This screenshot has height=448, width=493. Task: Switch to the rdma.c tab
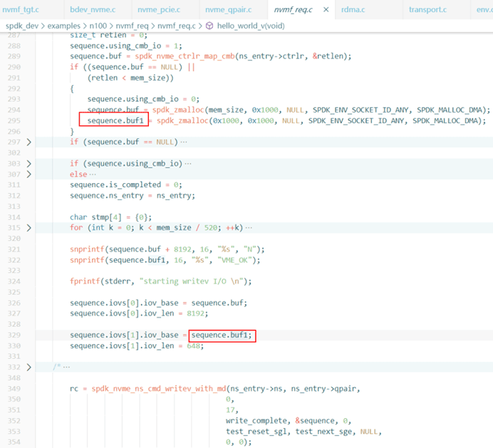coord(353,10)
